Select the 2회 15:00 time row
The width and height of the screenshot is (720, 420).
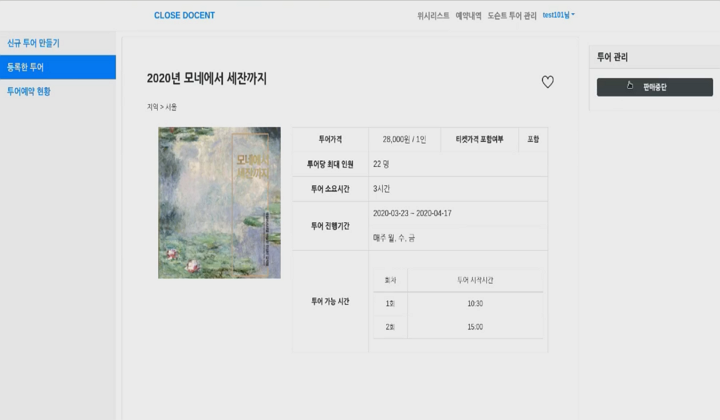tap(458, 327)
